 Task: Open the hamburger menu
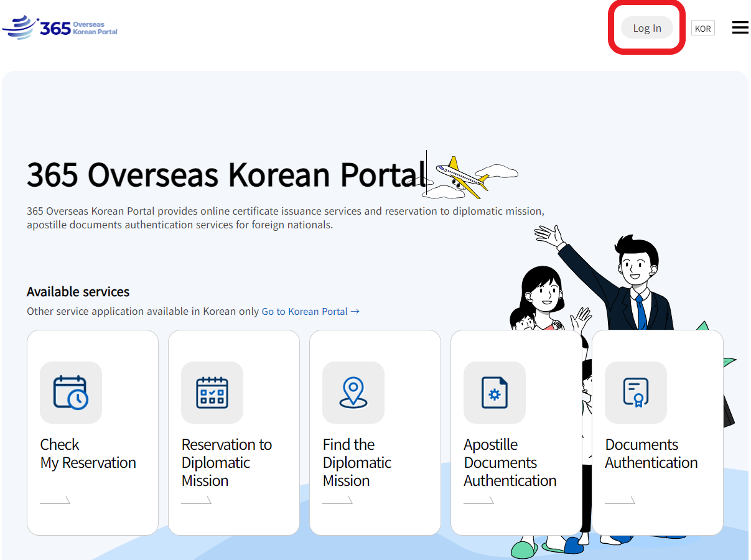(x=740, y=28)
